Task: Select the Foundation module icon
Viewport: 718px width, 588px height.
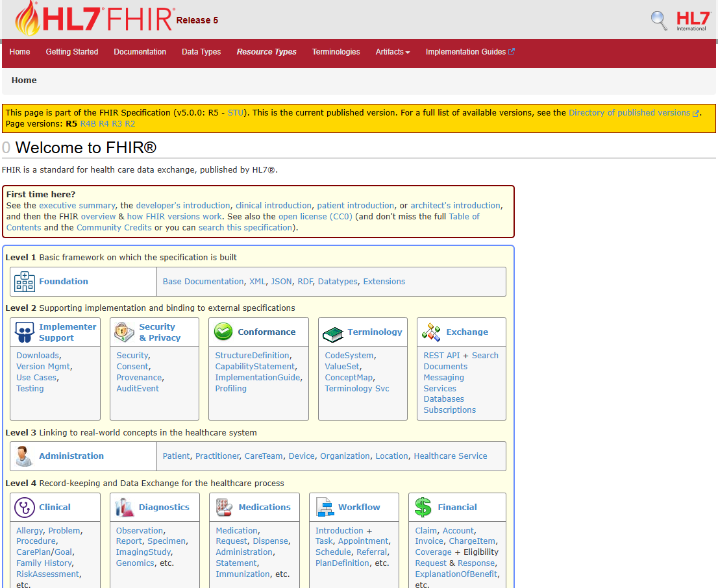Action: click(24, 281)
